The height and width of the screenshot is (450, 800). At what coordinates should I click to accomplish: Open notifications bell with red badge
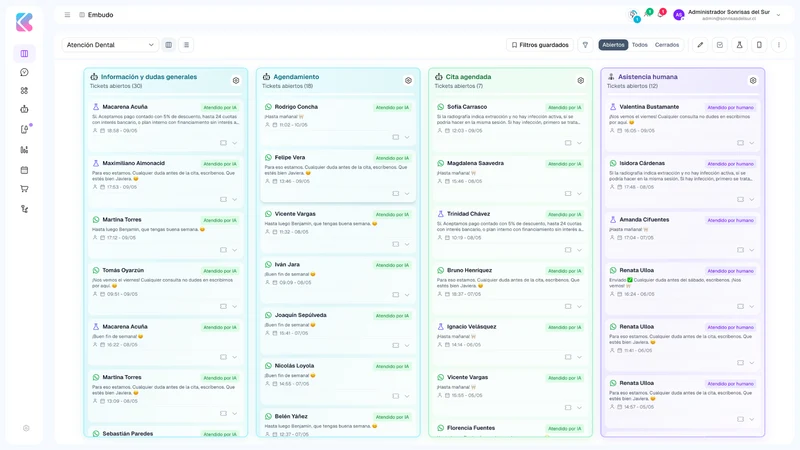661,13
